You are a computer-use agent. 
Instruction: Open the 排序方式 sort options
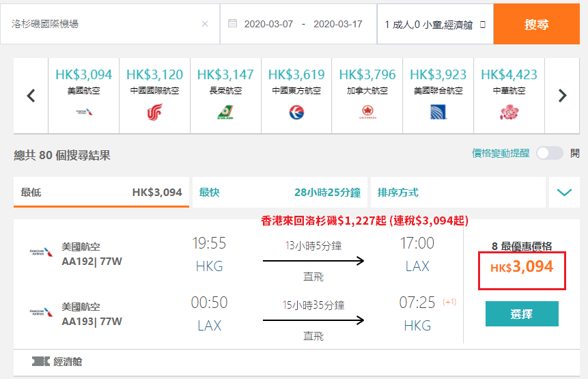tap(458, 193)
